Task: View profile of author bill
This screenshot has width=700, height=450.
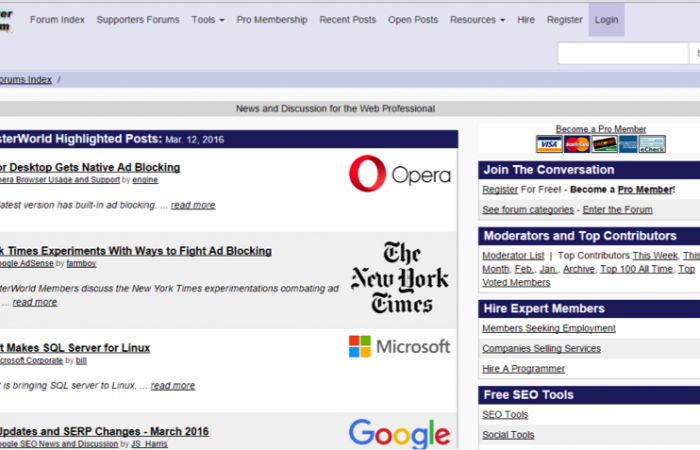Action: pyautogui.click(x=81, y=360)
